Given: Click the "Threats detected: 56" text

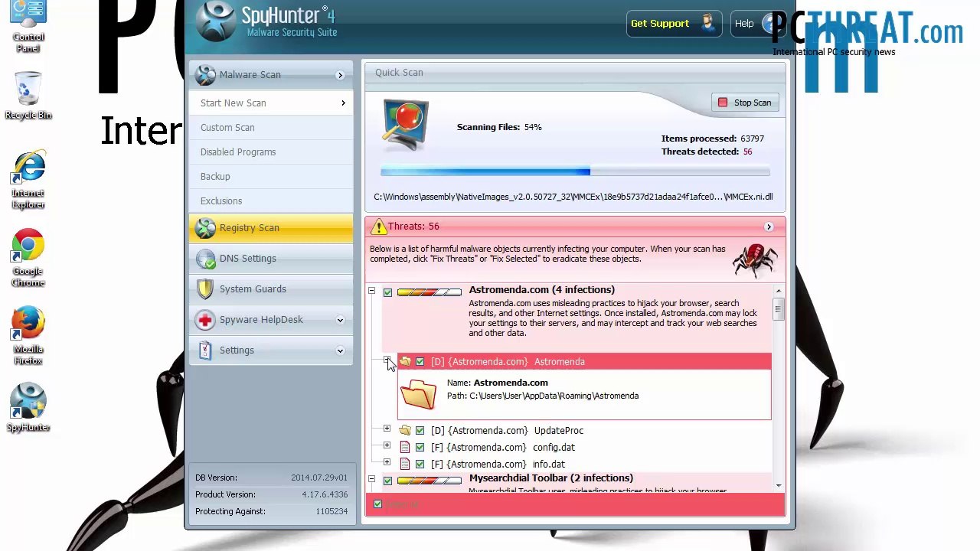Looking at the screenshot, I should pyautogui.click(x=707, y=152).
